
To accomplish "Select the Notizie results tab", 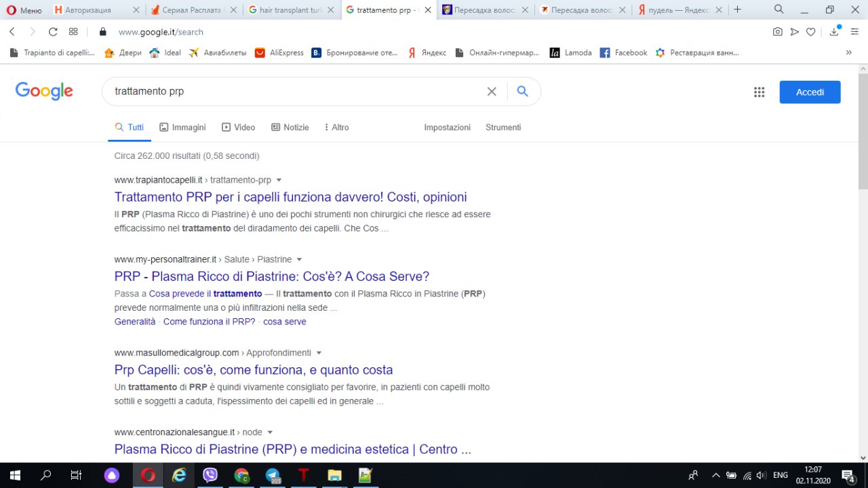I will 290,128.
